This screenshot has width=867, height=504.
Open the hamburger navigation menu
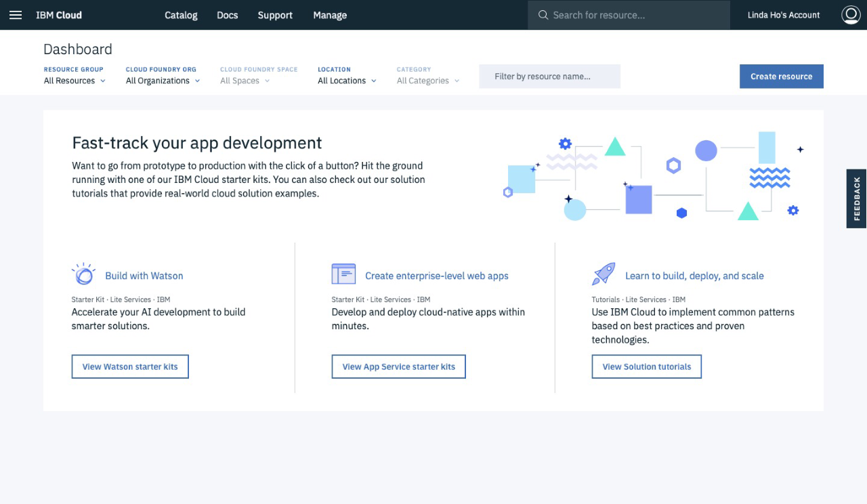click(16, 15)
